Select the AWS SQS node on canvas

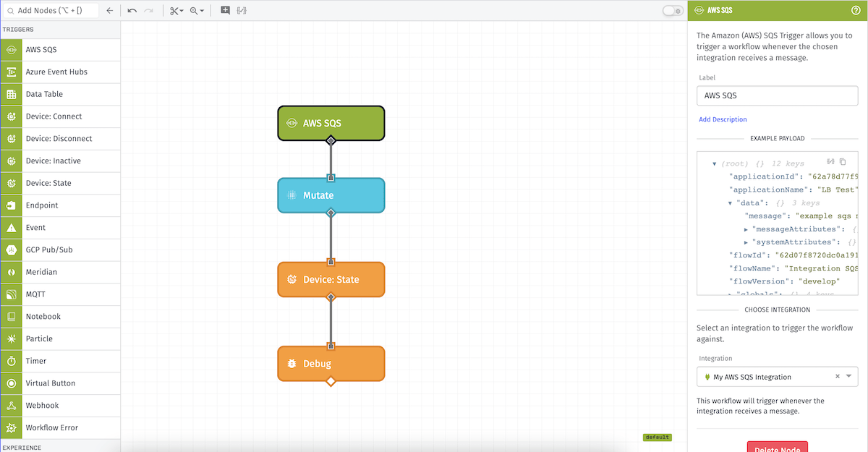click(x=331, y=123)
